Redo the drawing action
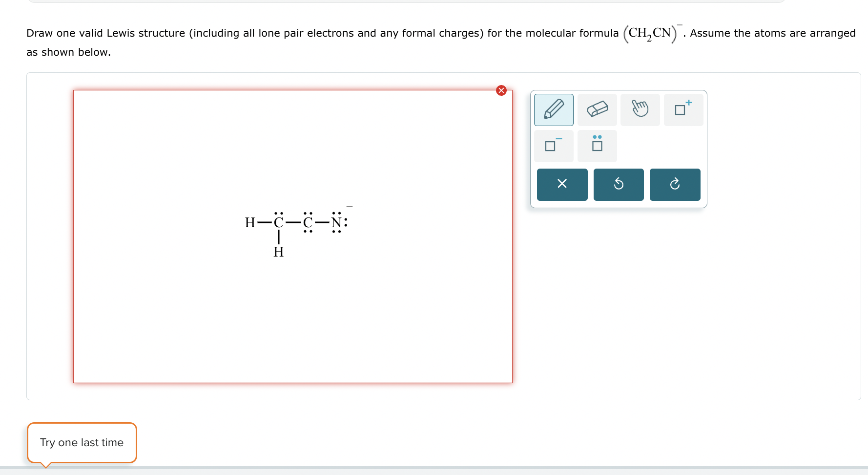This screenshot has width=868, height=475. point(675,184)
